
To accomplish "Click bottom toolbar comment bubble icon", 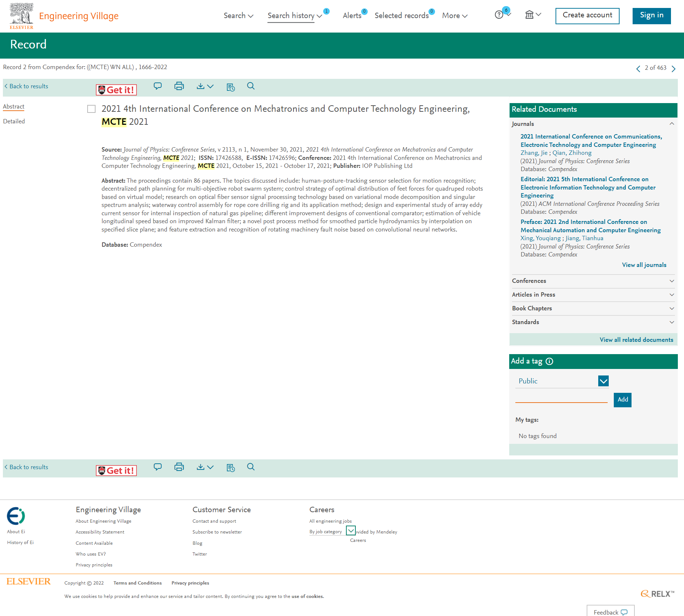I will (158, 467).
